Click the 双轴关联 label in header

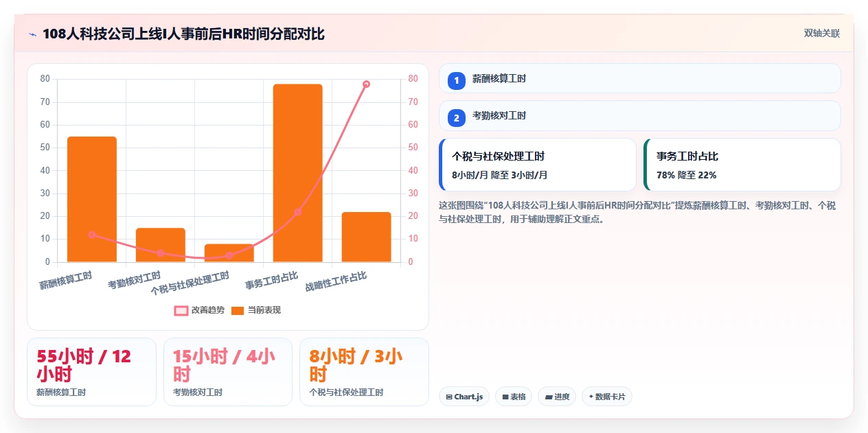point(822,34)
